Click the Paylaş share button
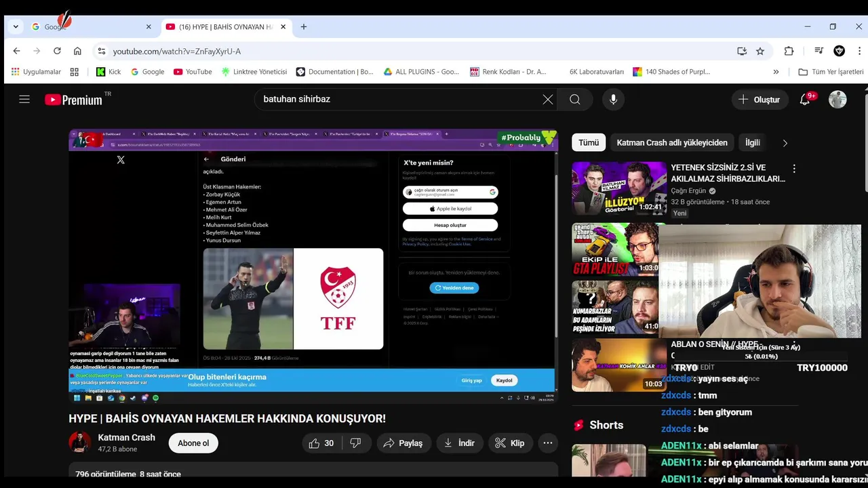The width and height of the screenshot is (868, 488). pos(403,443)
